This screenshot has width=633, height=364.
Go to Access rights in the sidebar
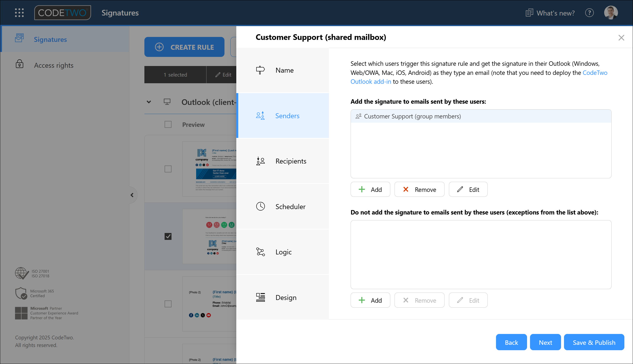point(65,65)
